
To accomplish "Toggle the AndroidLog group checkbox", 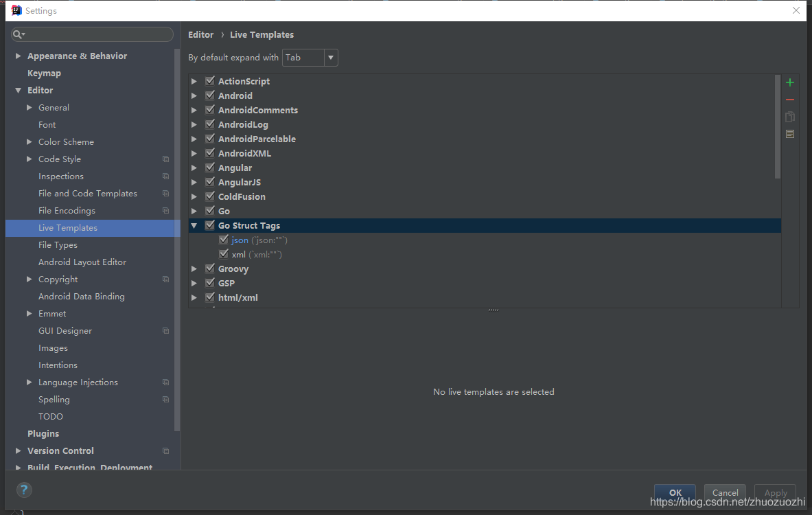I will pos(210,124).
